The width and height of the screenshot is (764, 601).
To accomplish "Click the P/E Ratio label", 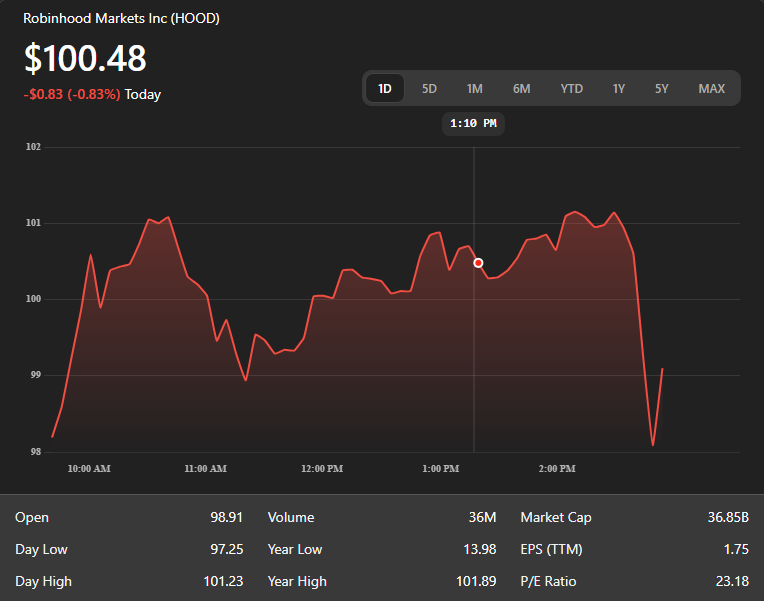I will 548,582.
